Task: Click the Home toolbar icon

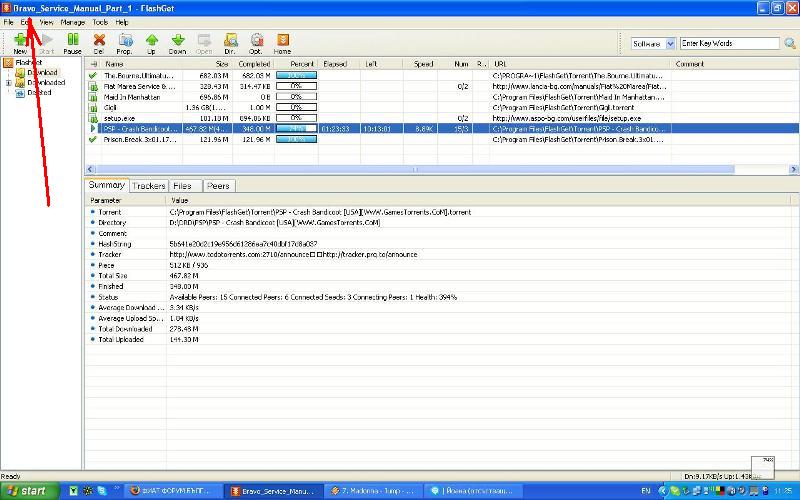Action: click(x=283, y=42)
